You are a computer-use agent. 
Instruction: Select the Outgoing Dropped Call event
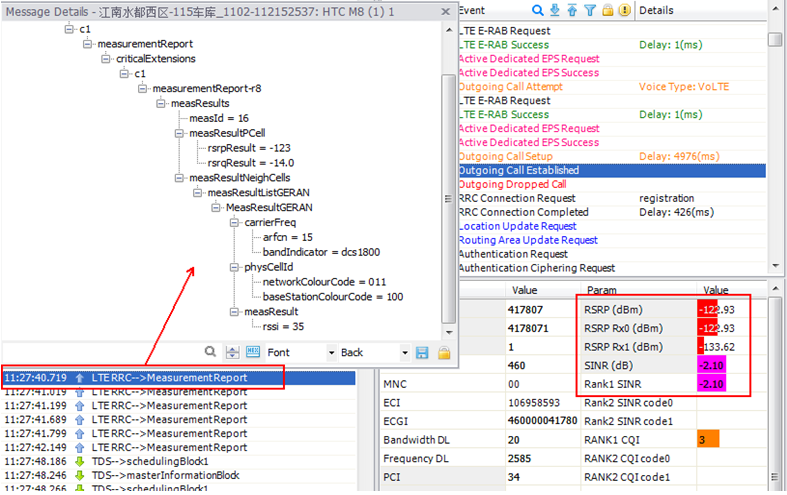click(612, 185)
